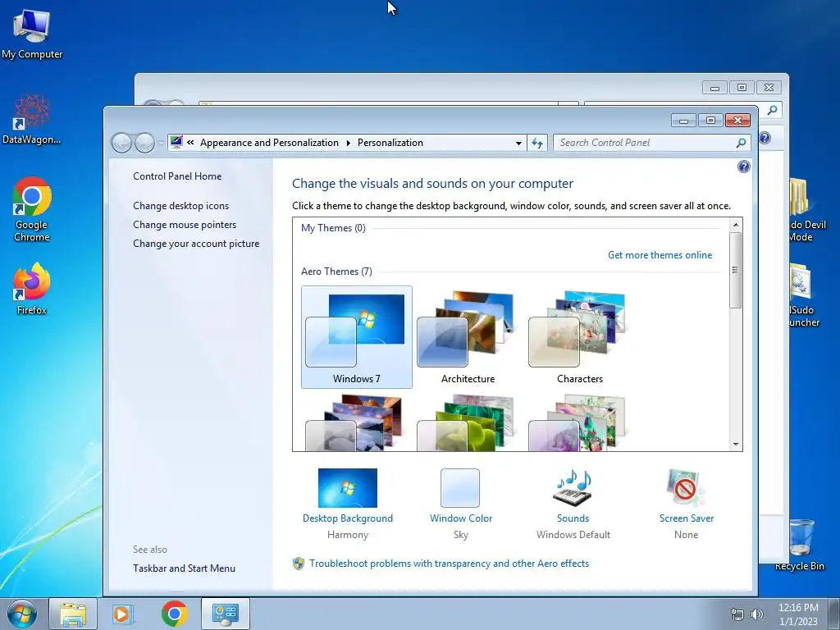This screenshot has height=630, width=840.
Task: Open Troubleshoot problems with transparency link
Action: (x=449, y=564)
